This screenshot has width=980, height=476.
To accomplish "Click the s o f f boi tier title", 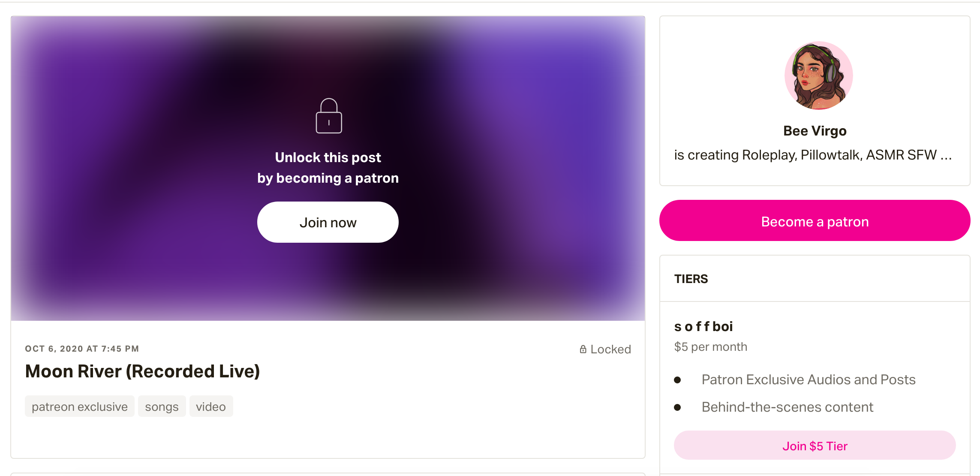I will [703, 326].
